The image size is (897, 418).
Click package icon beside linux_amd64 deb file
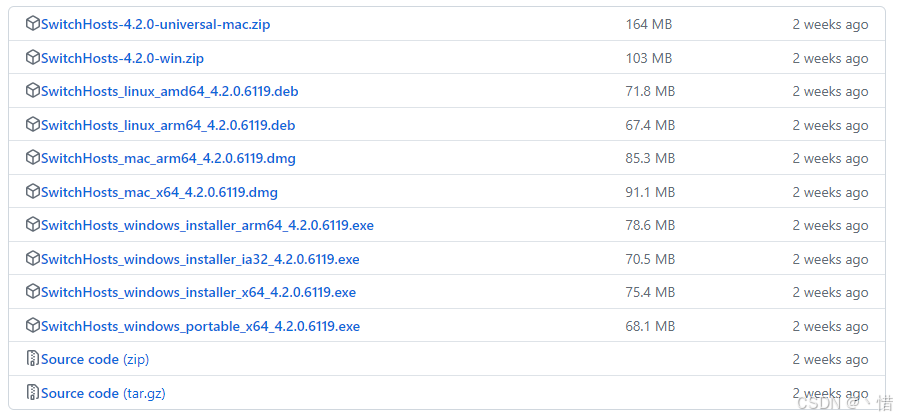tap(33, 91)
